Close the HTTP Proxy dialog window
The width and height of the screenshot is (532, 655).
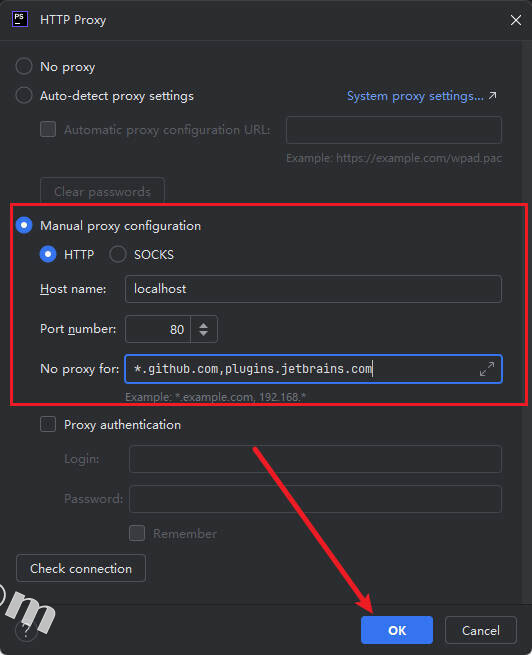pyautogui.click(x=516, y=20)
